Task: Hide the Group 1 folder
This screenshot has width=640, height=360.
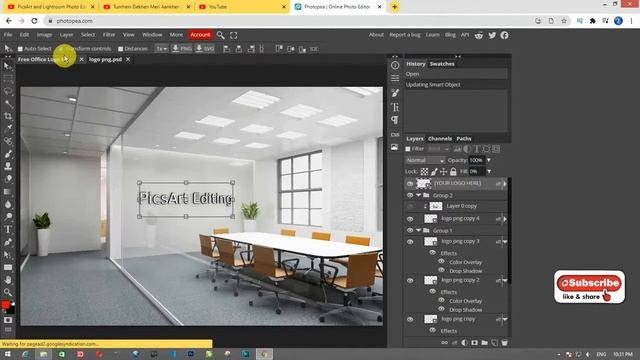Action: click(x=410, y=231)
